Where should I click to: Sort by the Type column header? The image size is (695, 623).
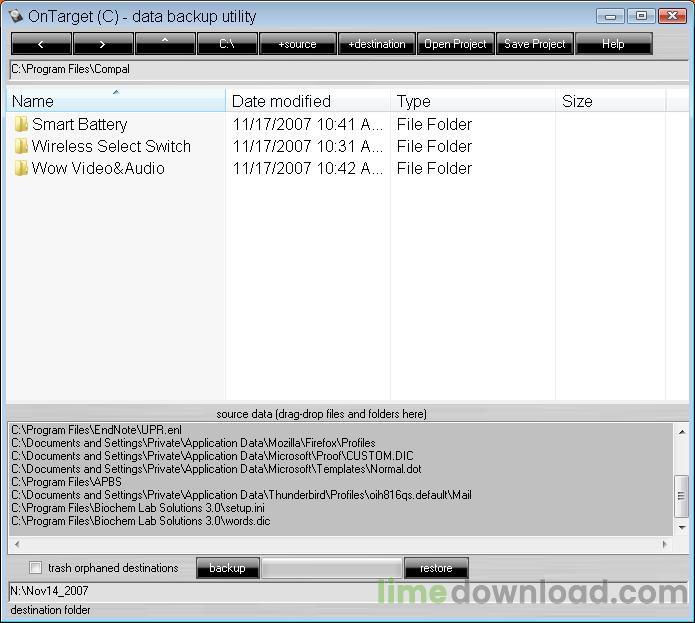click(472, 101)
